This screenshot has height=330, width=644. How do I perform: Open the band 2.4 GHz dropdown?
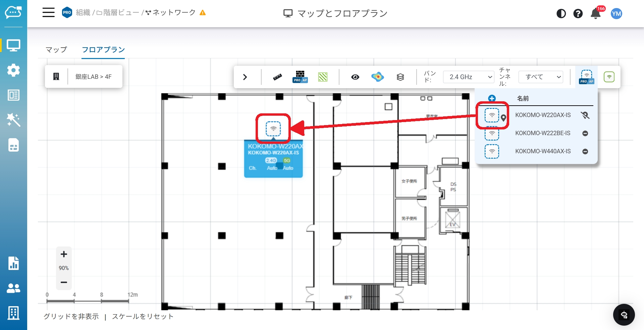click(468, 77)
